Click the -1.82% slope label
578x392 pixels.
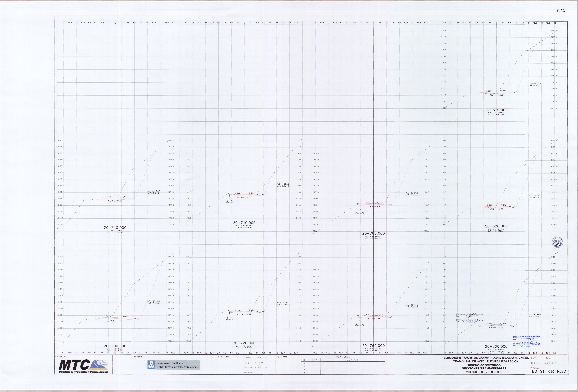pyautogui.click(x=503, y=205)
